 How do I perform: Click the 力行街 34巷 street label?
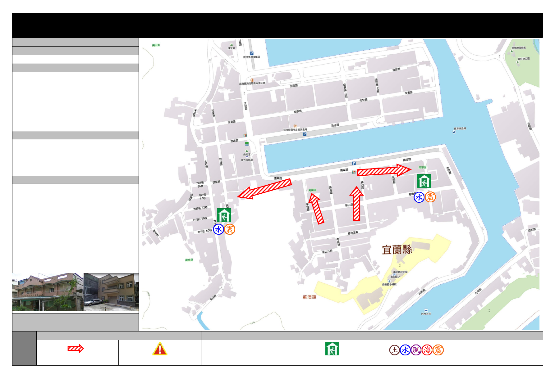[x=202, y=196]
